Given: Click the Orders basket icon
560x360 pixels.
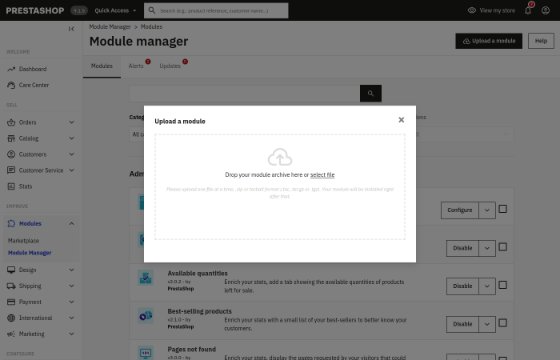Looking at the screenshot, I should point(11,122).
